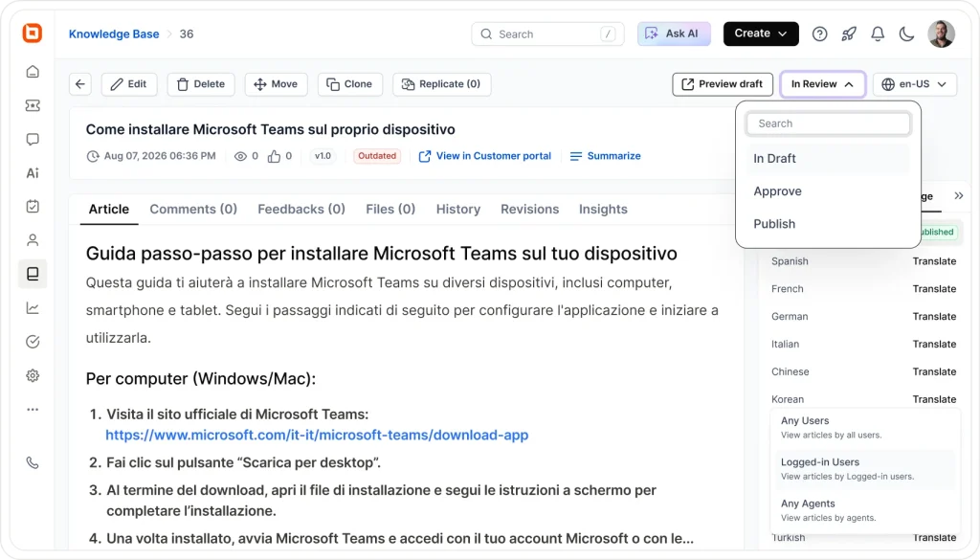The height and width of the screenshot is (560, 980).
Task: Open the Settings gear in sidebar
Action: [x=33, y=375]
